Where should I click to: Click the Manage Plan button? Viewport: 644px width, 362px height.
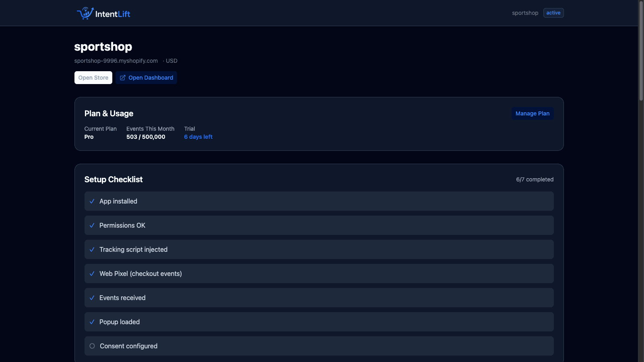(532, 113)
